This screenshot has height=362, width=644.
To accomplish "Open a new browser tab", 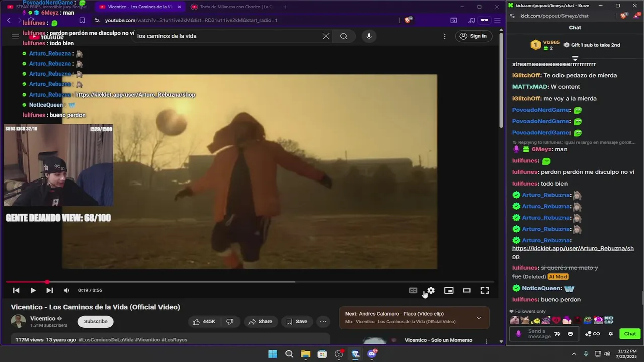I will coord(285,7).
